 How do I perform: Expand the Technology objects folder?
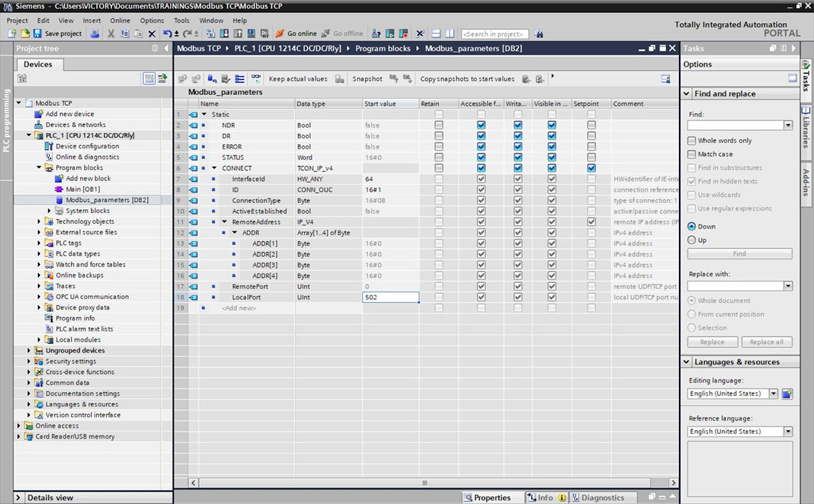pos(39,221)
